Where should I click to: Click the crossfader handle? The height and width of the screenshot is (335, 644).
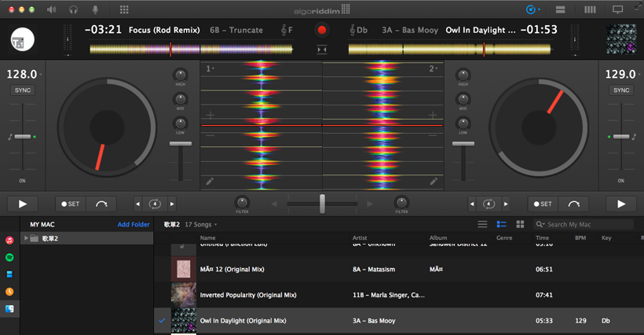pyautogui.click(x=323, y=204)
